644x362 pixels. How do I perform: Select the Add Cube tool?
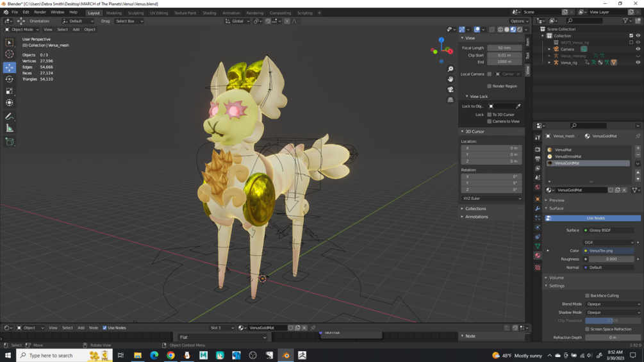[x=10, y=142]
